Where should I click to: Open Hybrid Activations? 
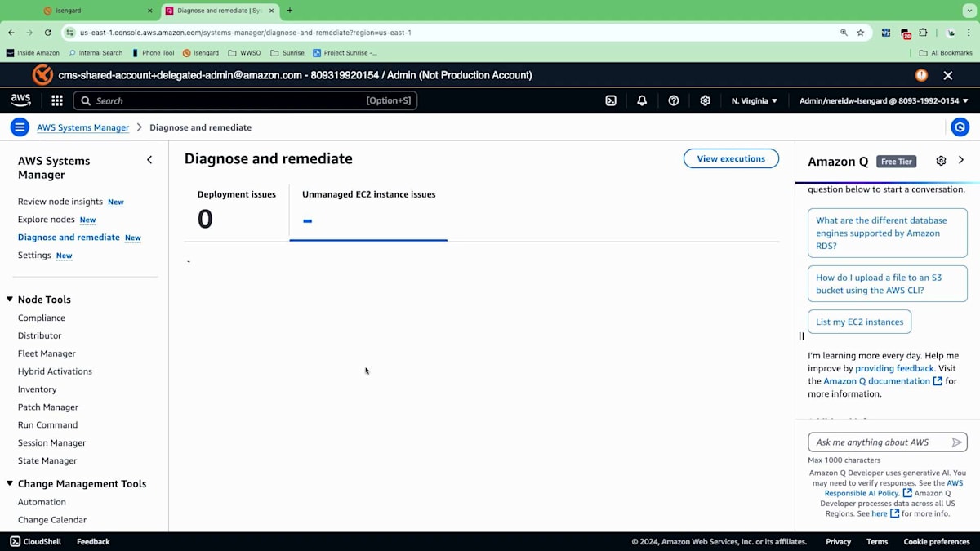(x=55, y=371)
